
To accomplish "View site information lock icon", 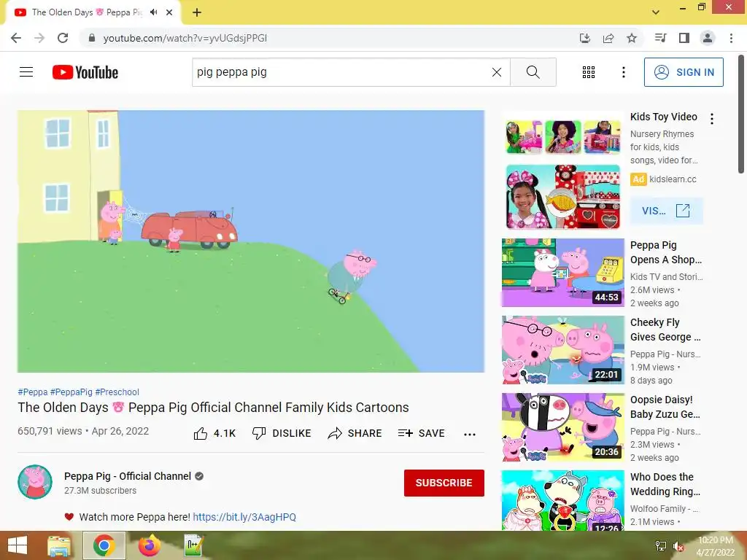I will coord(92,38).
